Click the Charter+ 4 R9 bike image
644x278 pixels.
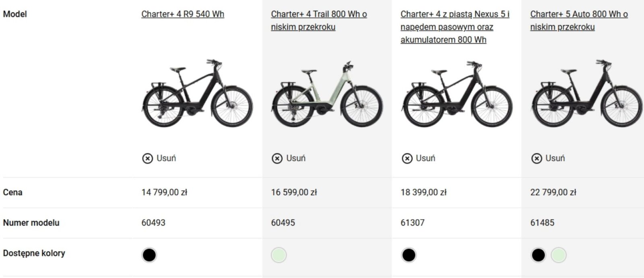197,94
